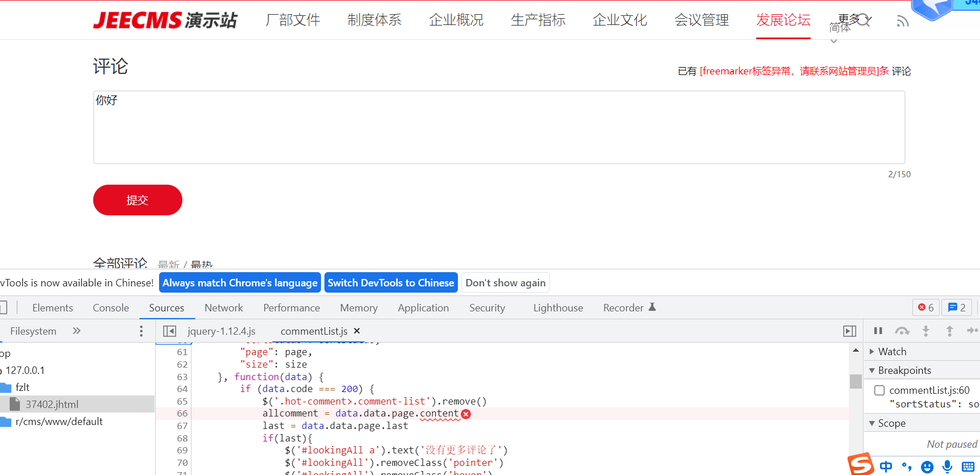Open the RSS feed icon
The image size is (980, 475).
click(902, 22)
